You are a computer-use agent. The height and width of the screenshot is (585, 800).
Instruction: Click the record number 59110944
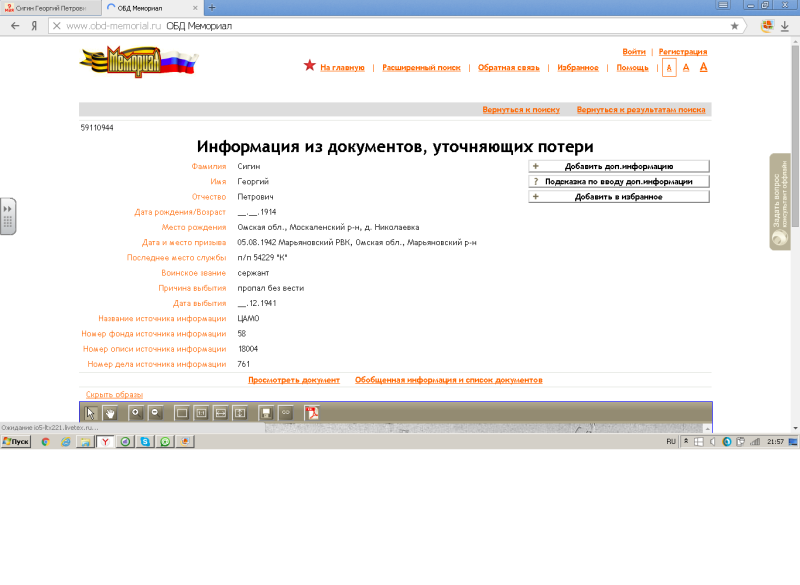(97, 128)
